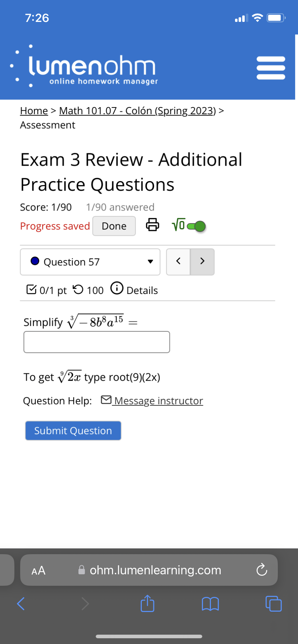Image resolution: width=298 pixels, height=644 pixels.
Task: Click the Message instructor envelope icon
Action: pyautogui.click(x=106, y=399)
